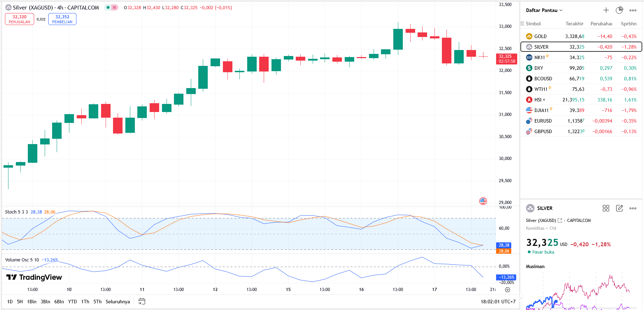The image size is (644, 310).
Task: Toggle the pink approximate data indicator
Action: 114,7
